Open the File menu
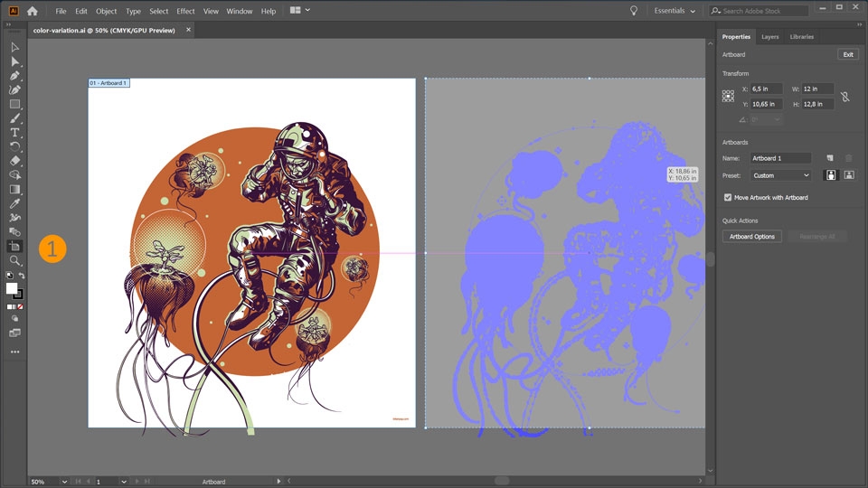This screenshot has width=868, height=488. click(x=61, y=11)
